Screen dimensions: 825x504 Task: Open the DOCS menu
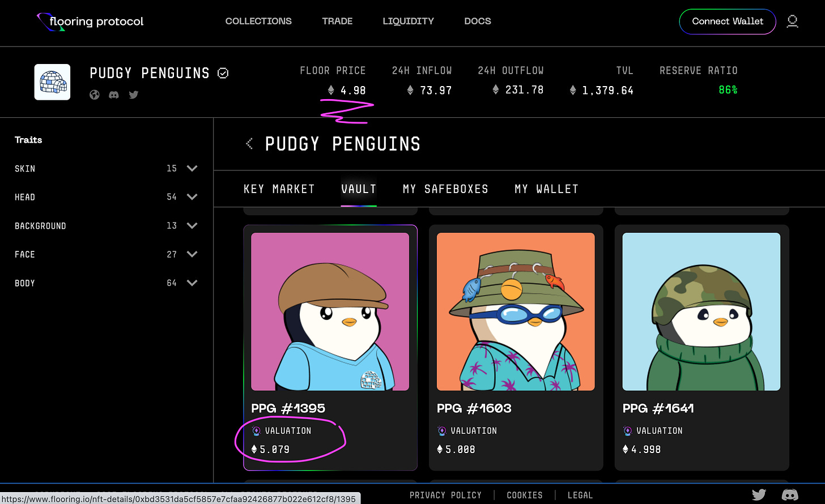point(478,21)
